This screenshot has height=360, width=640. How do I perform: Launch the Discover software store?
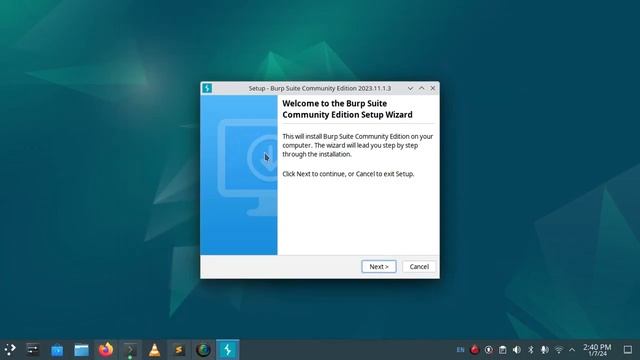click(57, 350)
